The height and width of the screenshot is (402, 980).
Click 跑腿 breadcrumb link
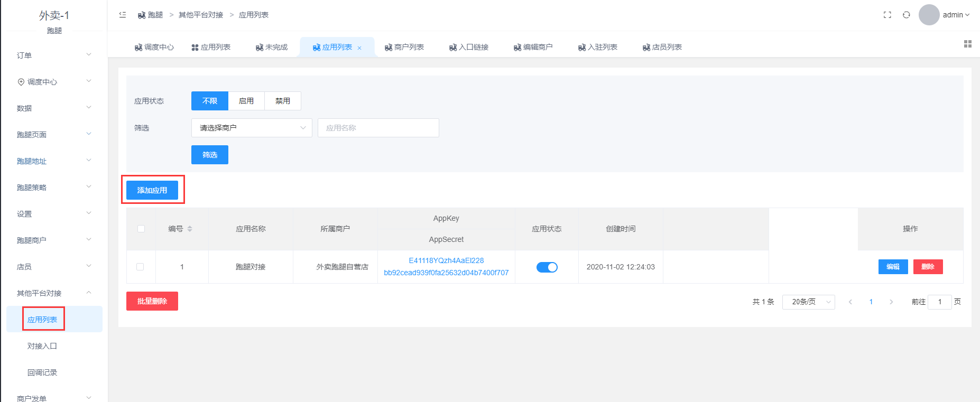(151, 15)
